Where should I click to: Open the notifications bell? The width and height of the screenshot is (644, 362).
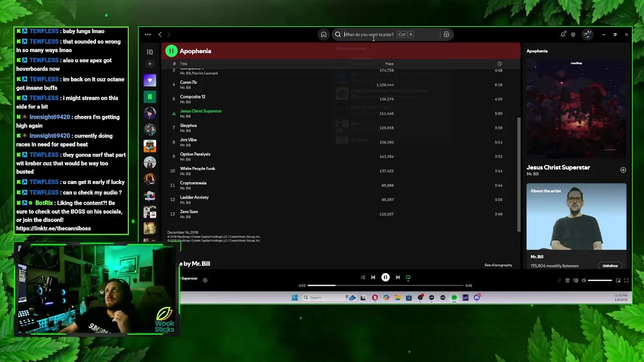[x=562, y=35]
